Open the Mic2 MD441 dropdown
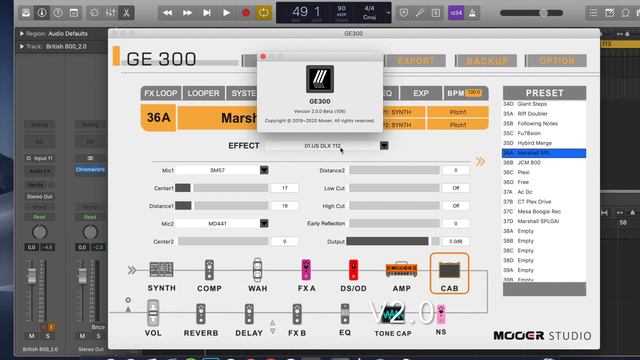Viewport: 640px width, 360px height. tap(264, 223)
